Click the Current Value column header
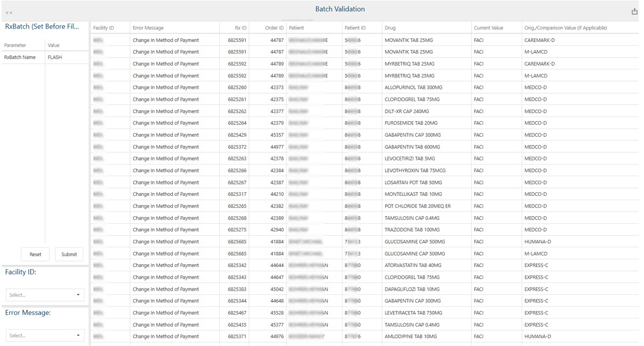 pos(488,28)
